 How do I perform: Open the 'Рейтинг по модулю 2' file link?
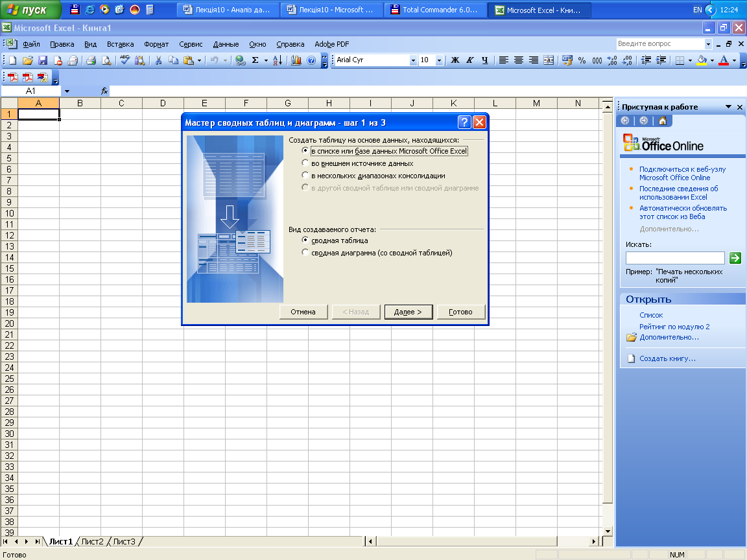click(x=674, y=327)
